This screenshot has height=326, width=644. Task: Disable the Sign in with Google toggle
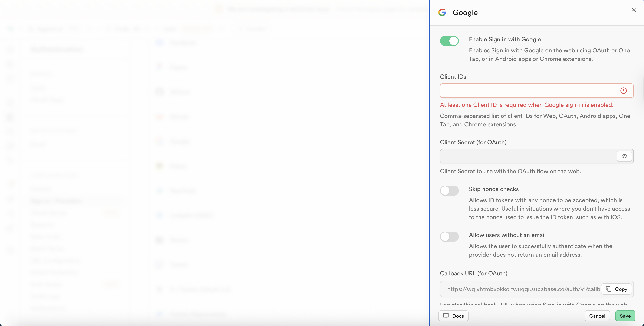449,41
